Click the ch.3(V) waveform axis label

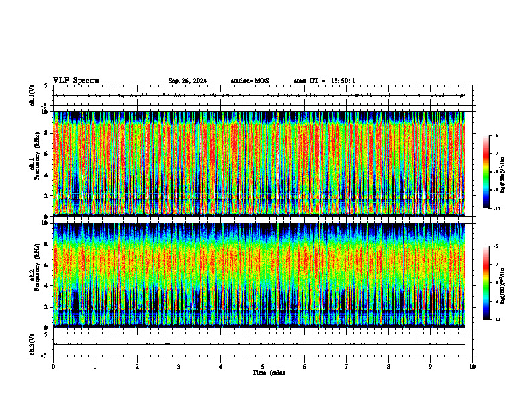[32, 345]
